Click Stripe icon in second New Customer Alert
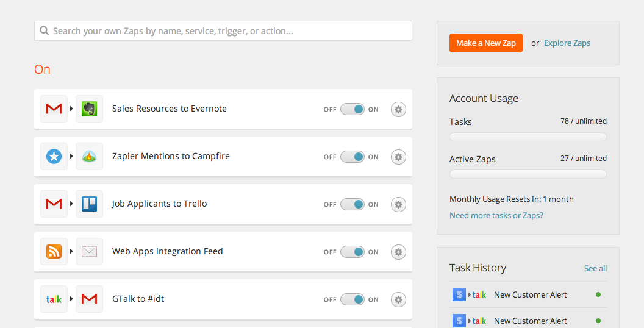This screenshot has height=328, width=644. pos(459,321)
